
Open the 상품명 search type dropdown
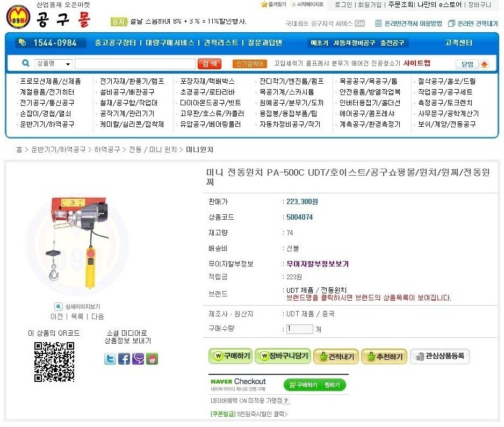pyautogui.click(x=54, y=64)
